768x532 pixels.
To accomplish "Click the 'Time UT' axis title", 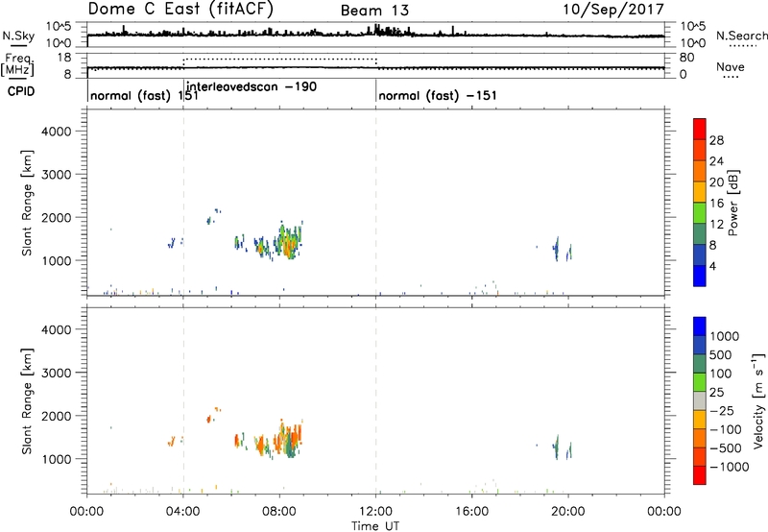I will (x=375, y=526).
